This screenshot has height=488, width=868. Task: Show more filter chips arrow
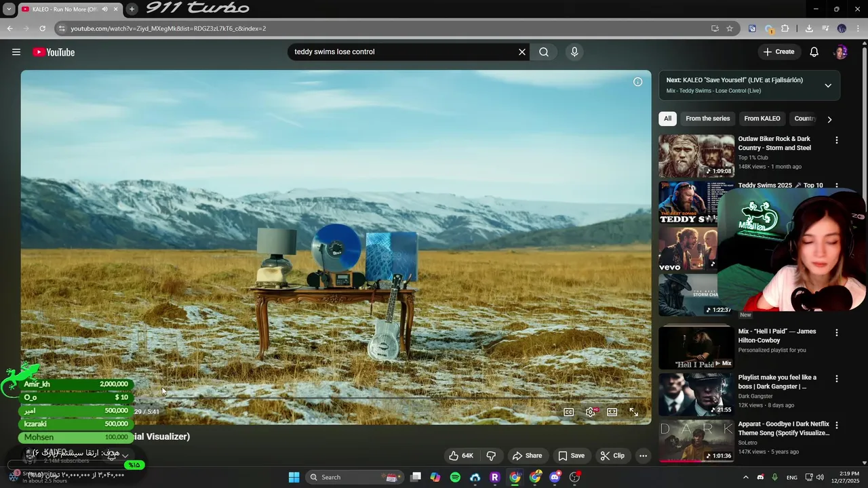(x=829, y=119)
